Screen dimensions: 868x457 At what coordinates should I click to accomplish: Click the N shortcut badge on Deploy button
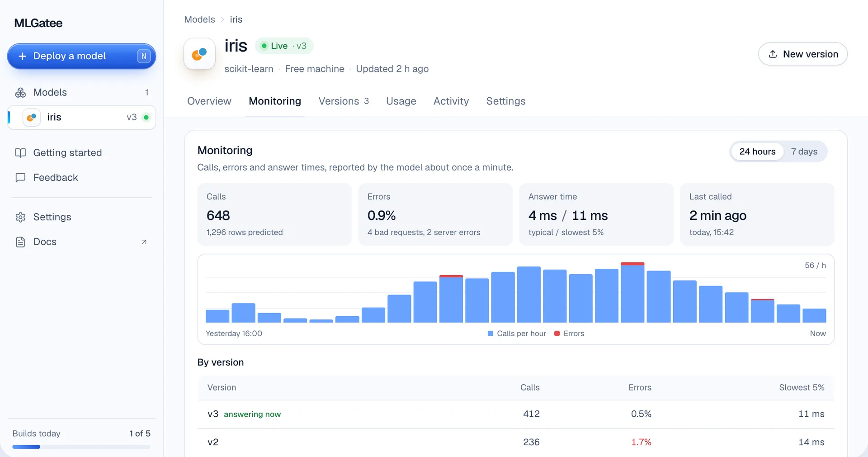(144, 56)
